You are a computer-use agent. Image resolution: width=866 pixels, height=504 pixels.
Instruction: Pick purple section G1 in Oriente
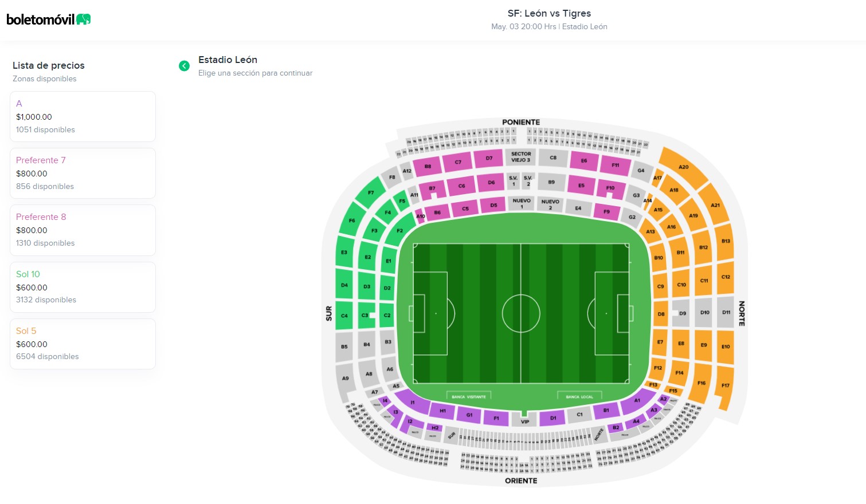pos(469,415)
